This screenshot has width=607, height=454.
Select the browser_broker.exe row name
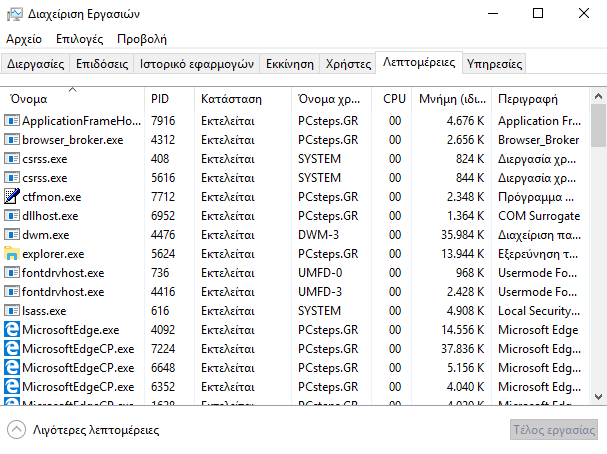72,140
